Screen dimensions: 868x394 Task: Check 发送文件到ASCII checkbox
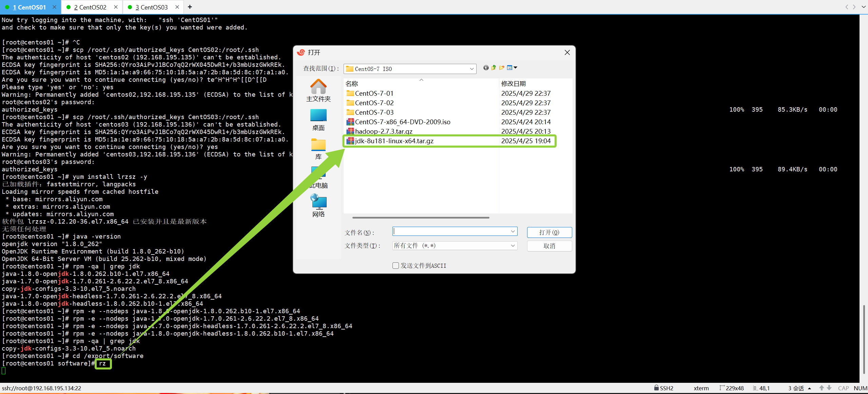tap(396, 266)
